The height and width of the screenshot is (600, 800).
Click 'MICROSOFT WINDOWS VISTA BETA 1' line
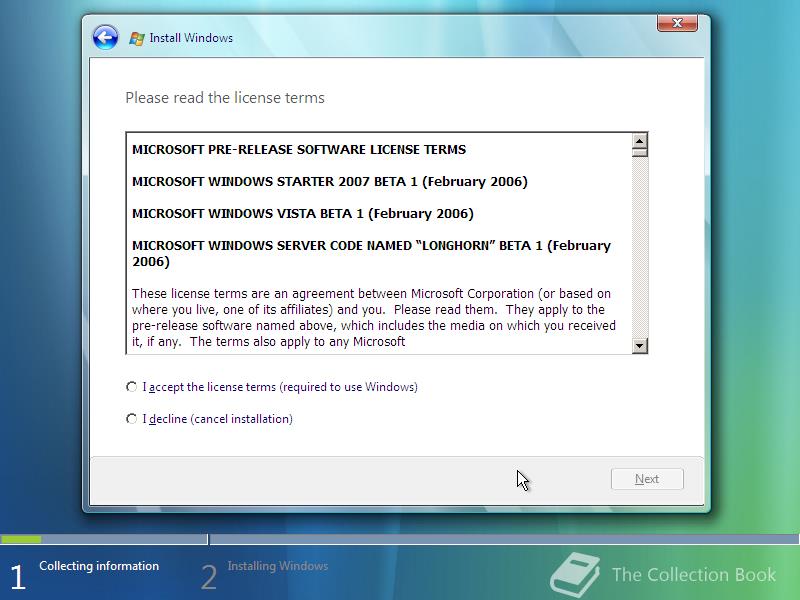[x=303, y=213]
